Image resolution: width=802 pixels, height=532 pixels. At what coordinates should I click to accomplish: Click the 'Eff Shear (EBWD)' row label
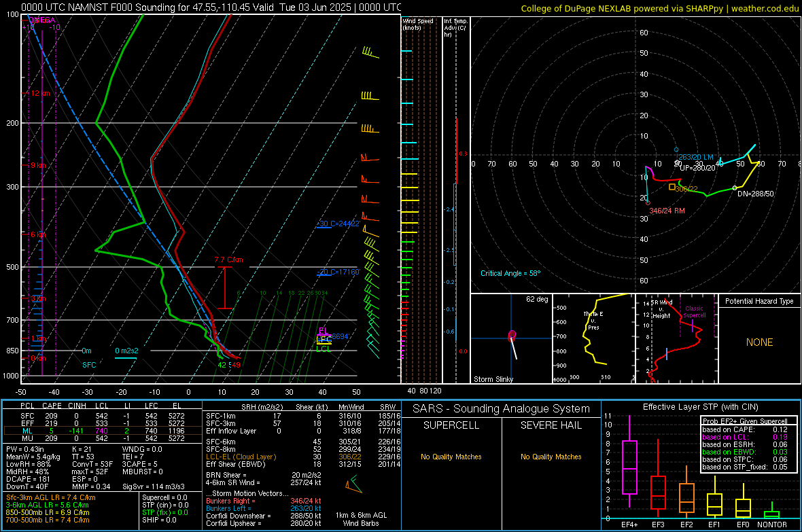point(236,464)
